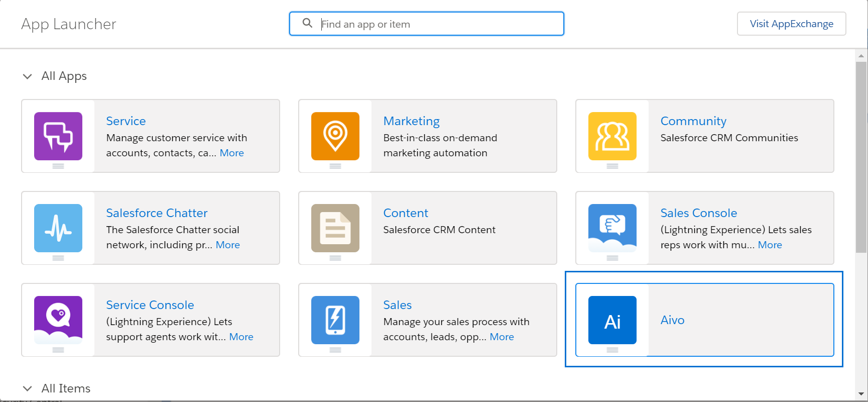
Task: Show More of Sales Console description
Action: click(770, 245)
